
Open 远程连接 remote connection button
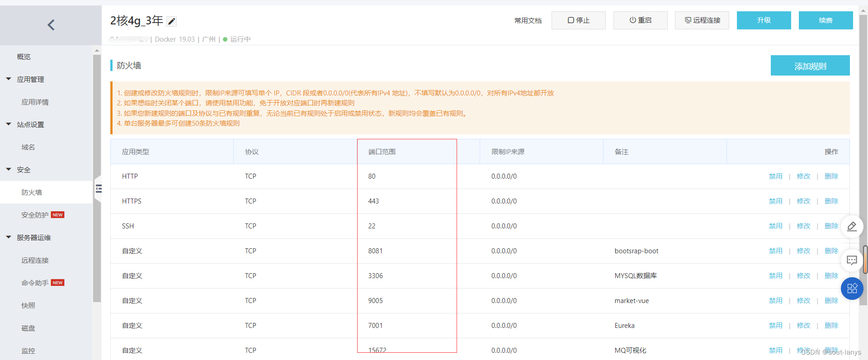(x=702, y=20)
